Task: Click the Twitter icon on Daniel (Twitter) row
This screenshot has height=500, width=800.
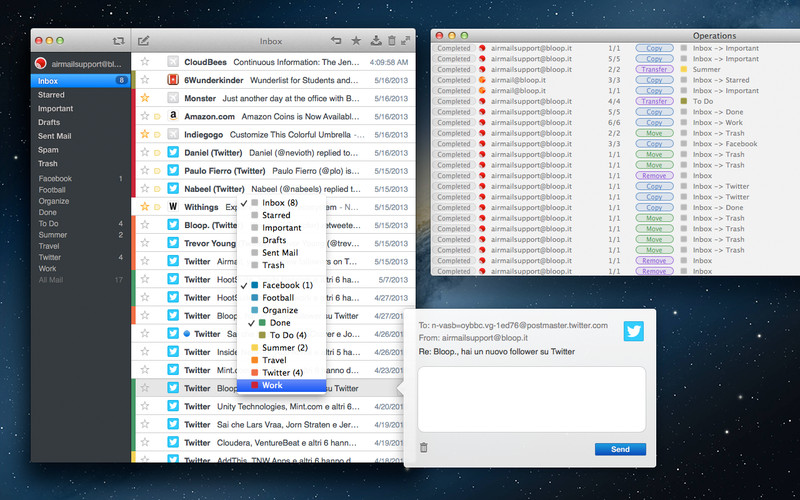Action: click(173, 152)
